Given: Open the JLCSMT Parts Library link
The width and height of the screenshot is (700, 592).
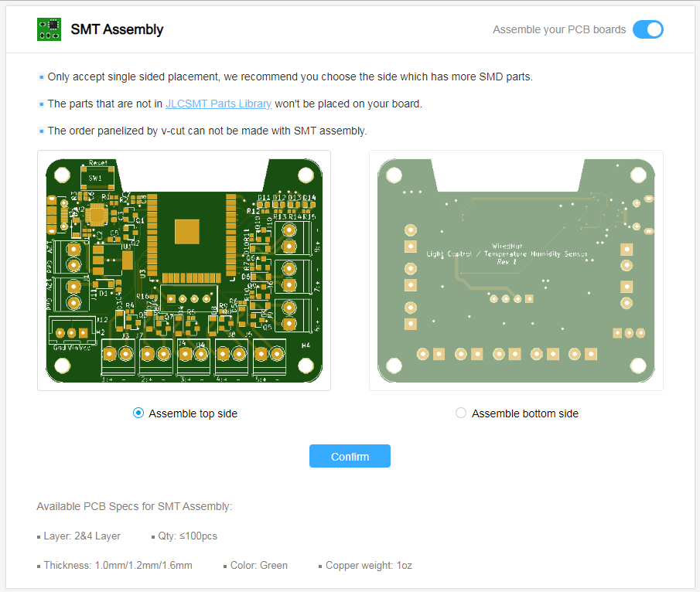Looking at the screenshot, I should click(218, 104).
